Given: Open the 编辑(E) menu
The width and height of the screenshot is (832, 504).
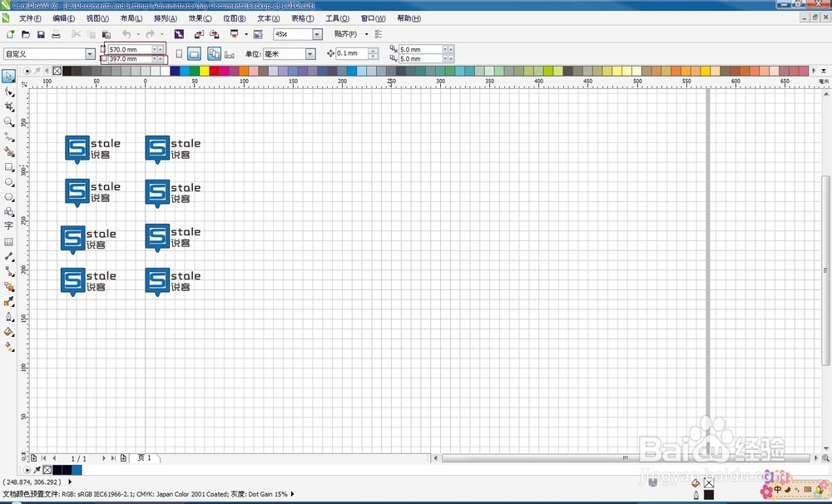Looking at the screenshot, I should (x=64, y=18).
